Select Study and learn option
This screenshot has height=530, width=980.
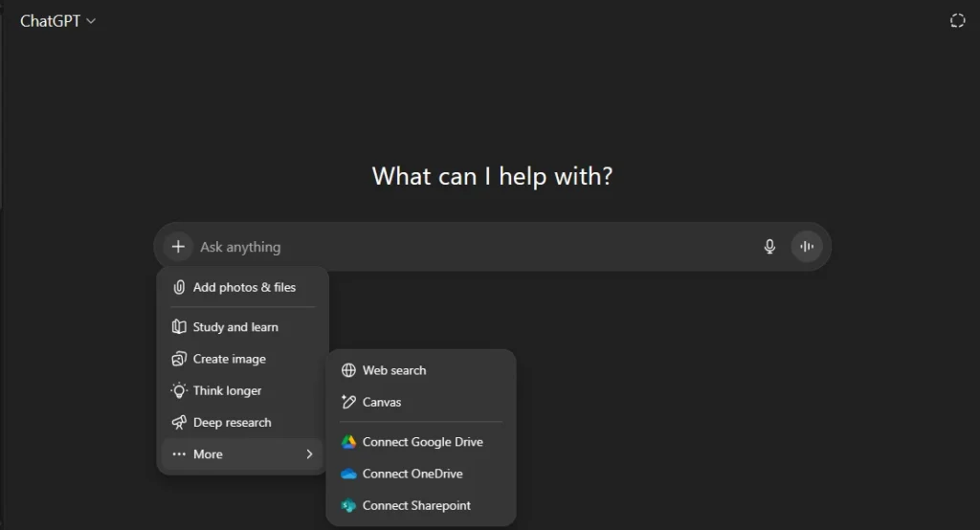[x=242, y=327]
